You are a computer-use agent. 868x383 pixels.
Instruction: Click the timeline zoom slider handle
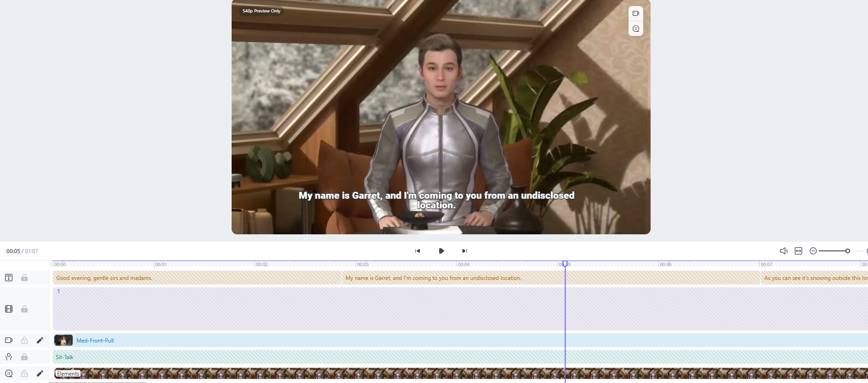pyautogui.click(x=847, y=251)
